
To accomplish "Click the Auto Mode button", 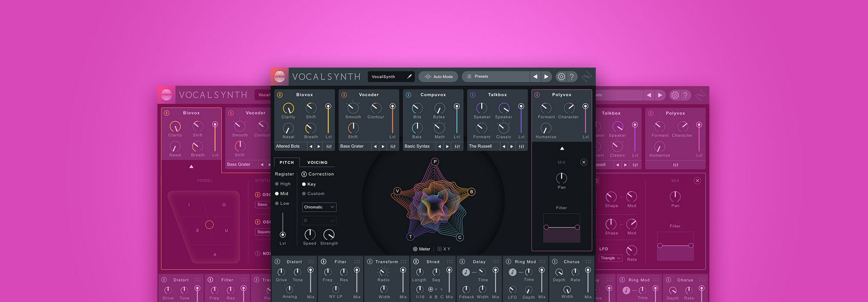I will pyautogui.click(x=438, y=76).
